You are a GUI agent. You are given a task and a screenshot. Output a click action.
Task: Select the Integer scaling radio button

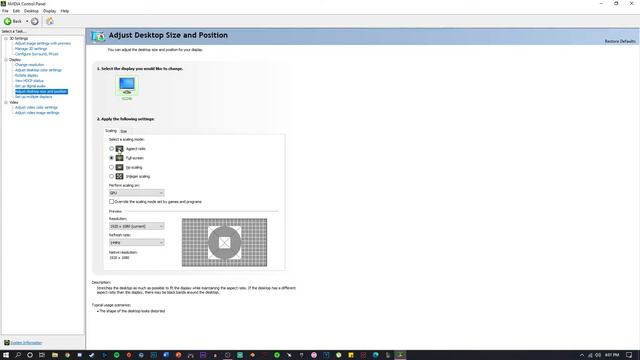click(111, 176)
